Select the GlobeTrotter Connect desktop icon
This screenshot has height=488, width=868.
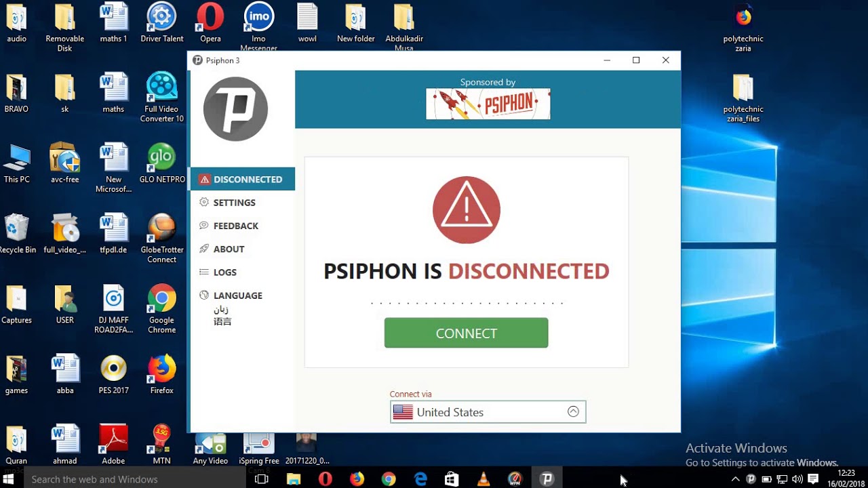pos(162,239)
